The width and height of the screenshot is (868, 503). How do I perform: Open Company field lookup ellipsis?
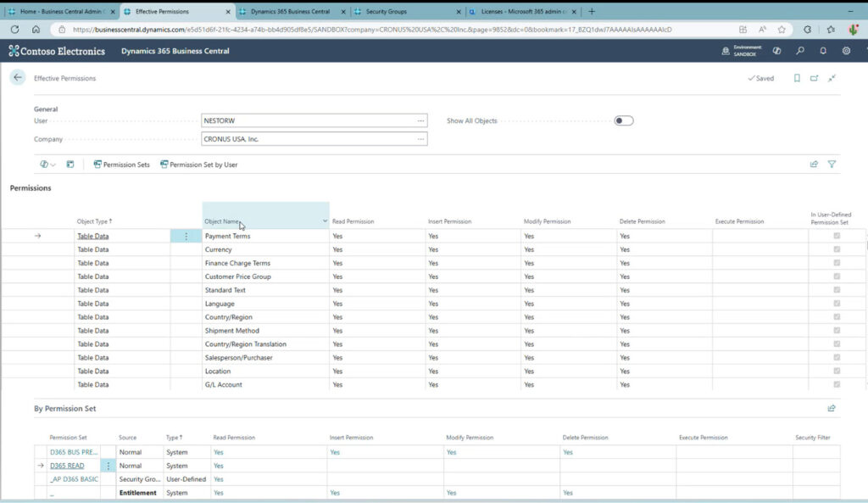coord(420,139)
